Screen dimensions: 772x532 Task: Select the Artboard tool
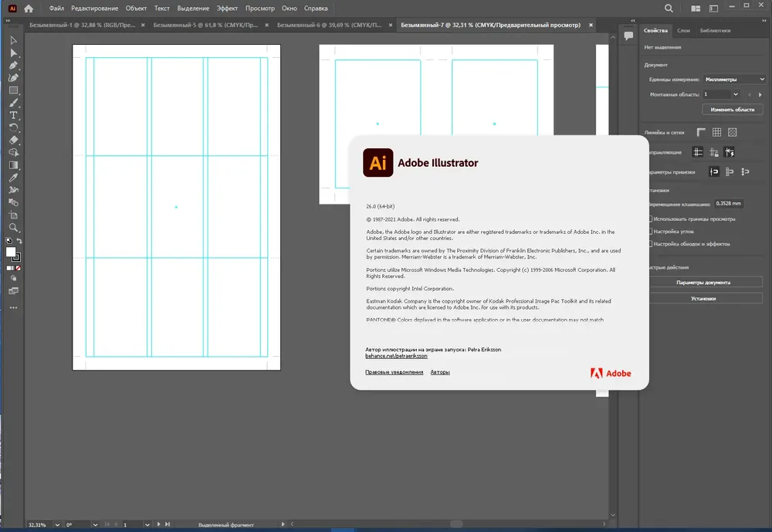coord(13,215)
